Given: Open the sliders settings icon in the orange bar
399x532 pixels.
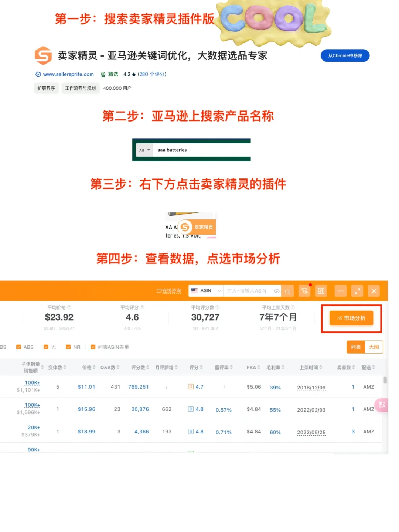Looking at the screenshot, I should pos(321,291).
